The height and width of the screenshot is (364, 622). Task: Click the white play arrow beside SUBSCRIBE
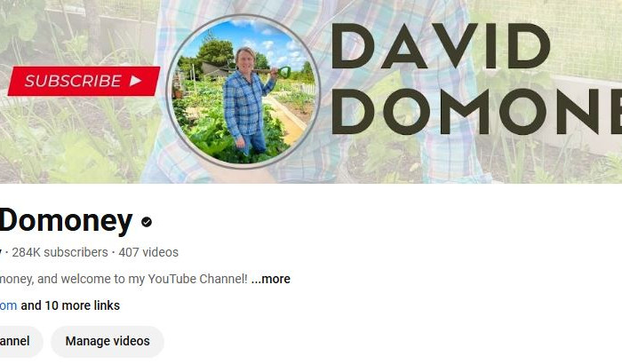136,81
